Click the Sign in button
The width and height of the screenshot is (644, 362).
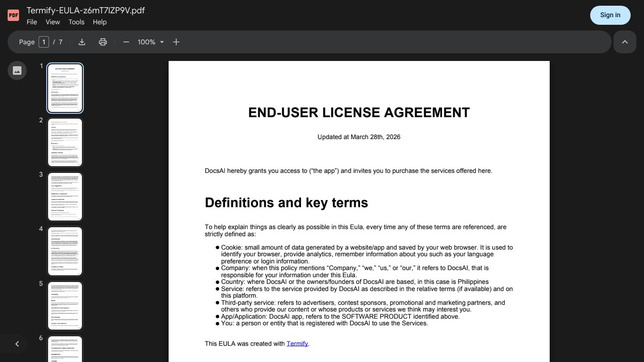coord(610,15)
